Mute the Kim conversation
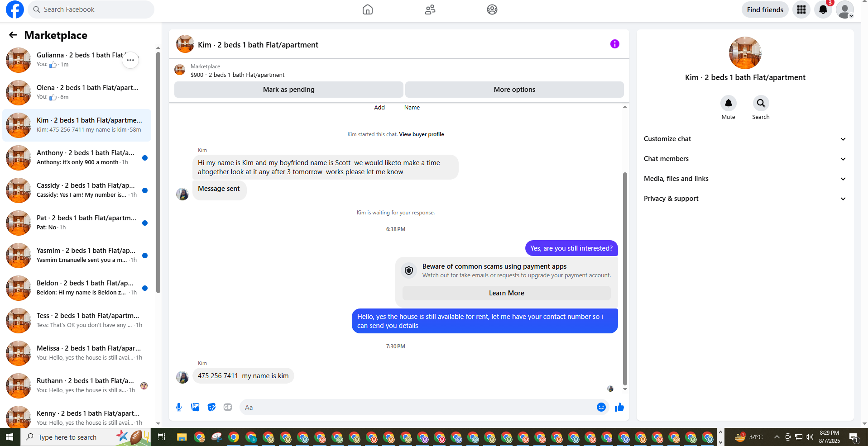 (729, 103)
